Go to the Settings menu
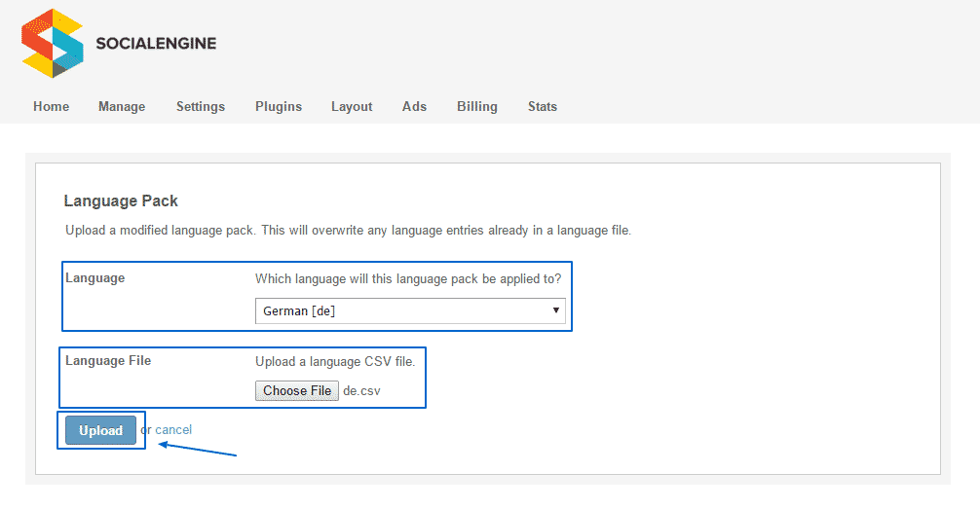 (x=201, y=107)
